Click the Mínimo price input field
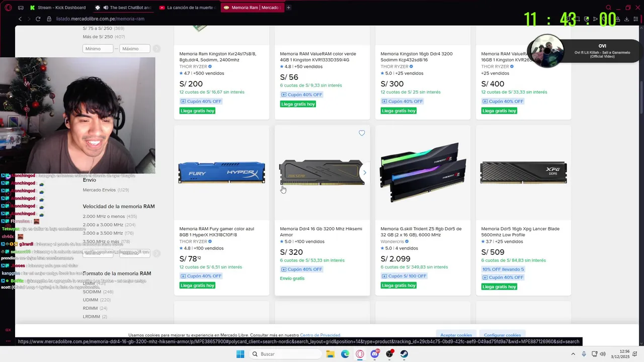This screenshot has height=362, width=644. tap(98, 49)
